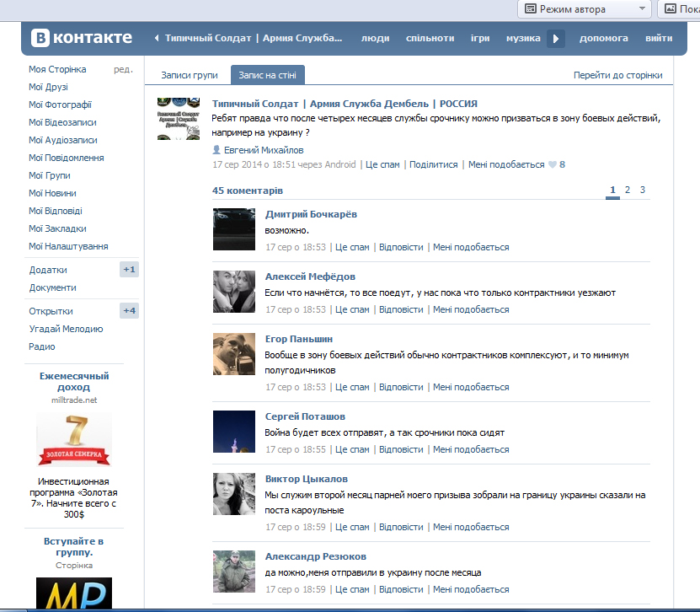
Task: Open Документи in sidebar
Action: pyautogui.click(x=53, y=287)
